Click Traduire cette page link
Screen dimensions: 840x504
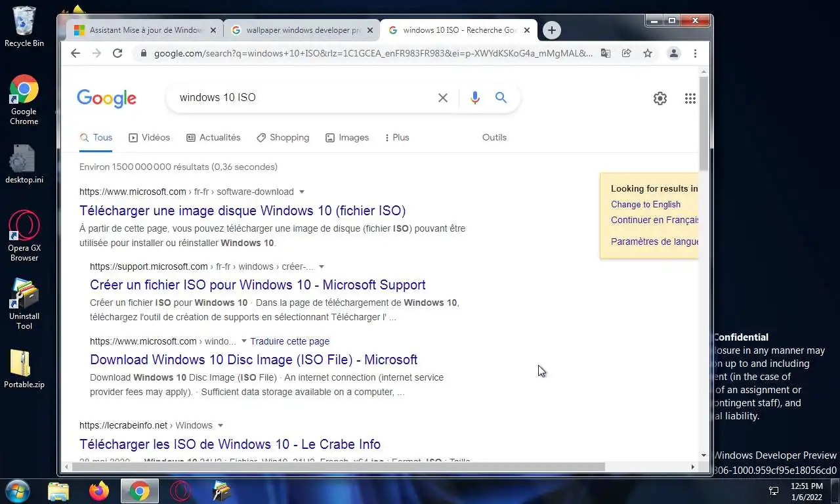[x=289, y=341]
